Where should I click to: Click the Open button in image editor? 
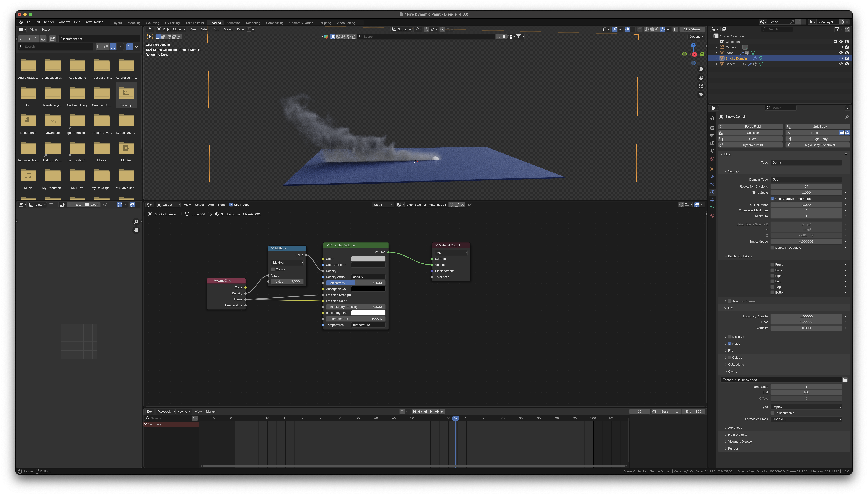pyautogui.click(x=92, y=205)
